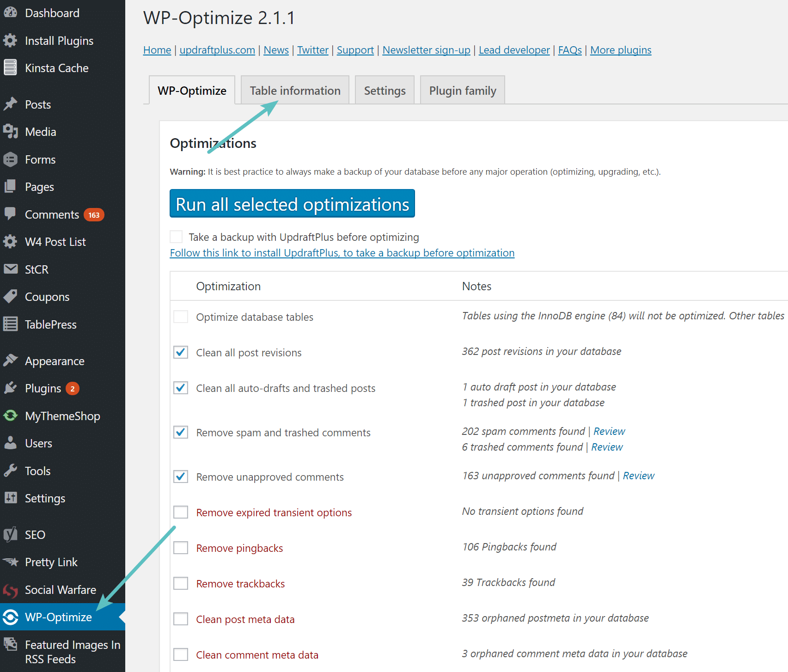Screen dimensions: 788x672
Task: Open the FAQs link
Action: (x=570, y=50)
